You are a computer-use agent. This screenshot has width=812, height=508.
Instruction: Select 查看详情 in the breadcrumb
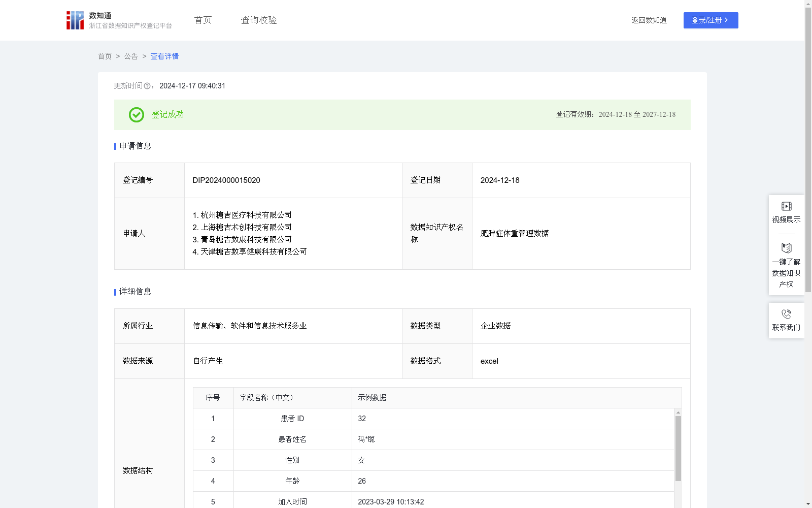coord(164,56)
